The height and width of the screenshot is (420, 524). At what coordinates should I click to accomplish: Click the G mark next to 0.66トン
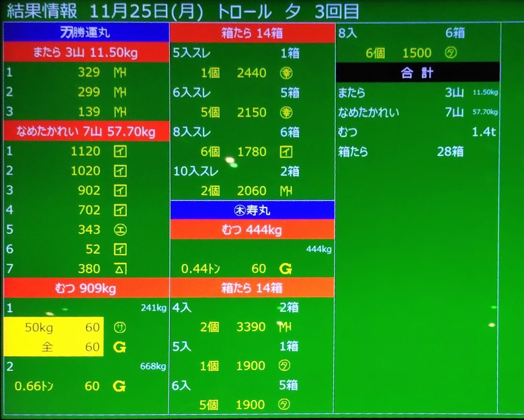click(x=119, y=386)
